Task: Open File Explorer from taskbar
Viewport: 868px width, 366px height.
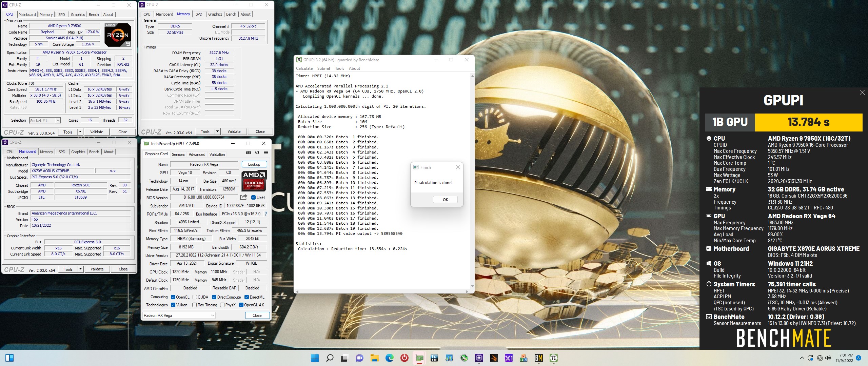Action: (374, 358)
